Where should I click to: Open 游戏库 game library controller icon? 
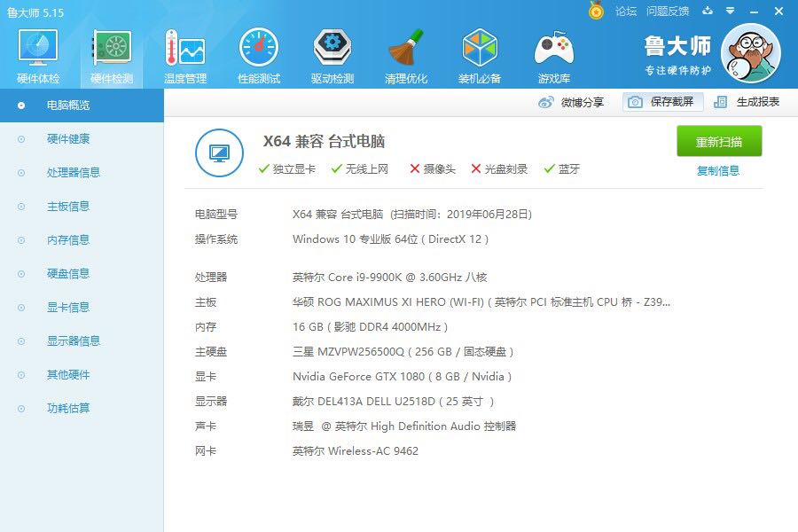pyautogui.click(x=553, y=48)
